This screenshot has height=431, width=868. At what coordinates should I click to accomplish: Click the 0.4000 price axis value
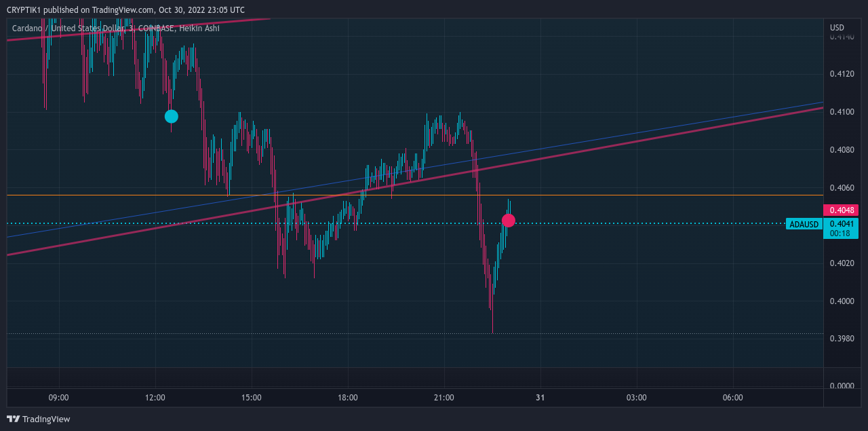pyautogui.click(x=842, y=301)
